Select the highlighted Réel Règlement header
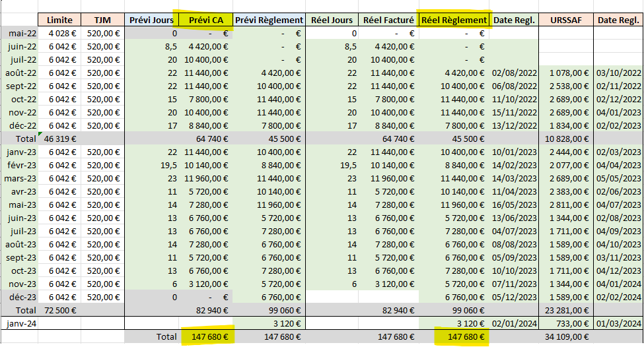The height and width of the screenshot is (347, 644). (x=454, y=20)
